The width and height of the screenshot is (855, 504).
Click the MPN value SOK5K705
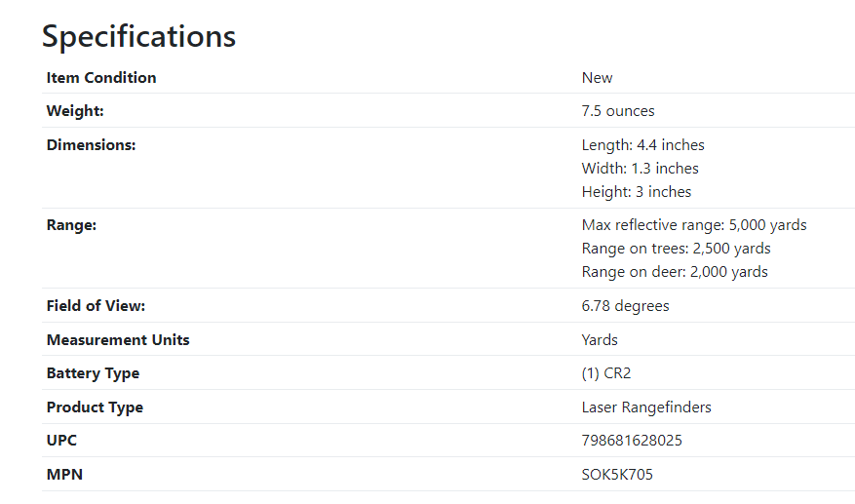click(617, 475)
